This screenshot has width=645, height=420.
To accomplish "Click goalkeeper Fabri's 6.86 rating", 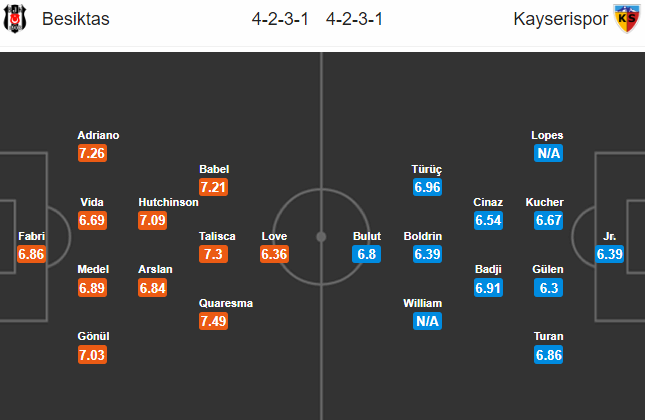I will (x=31, y=254).
